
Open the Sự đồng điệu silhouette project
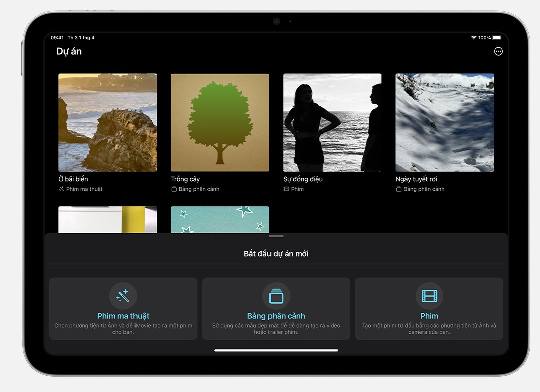332,123
